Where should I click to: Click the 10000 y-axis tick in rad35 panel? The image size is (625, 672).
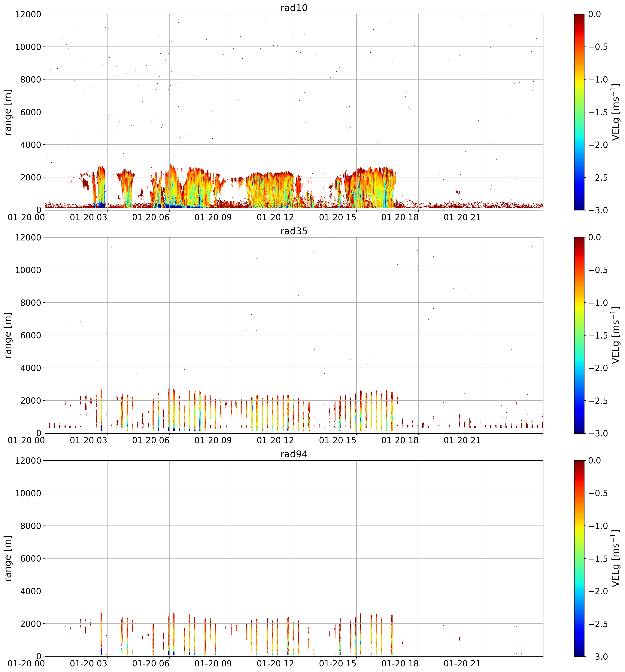[x=28, y=270]
